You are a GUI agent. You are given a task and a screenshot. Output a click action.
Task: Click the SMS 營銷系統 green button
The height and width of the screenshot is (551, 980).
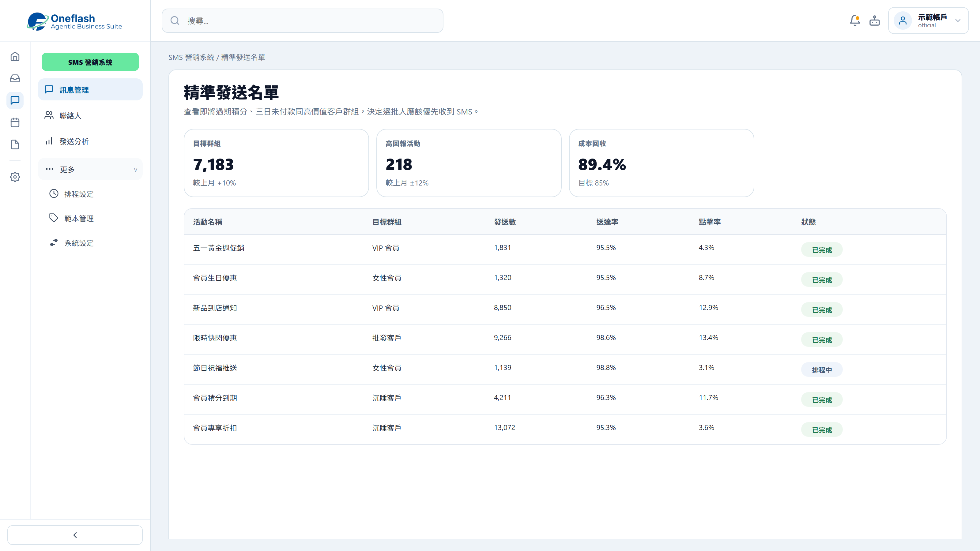[x=90, y=62]
